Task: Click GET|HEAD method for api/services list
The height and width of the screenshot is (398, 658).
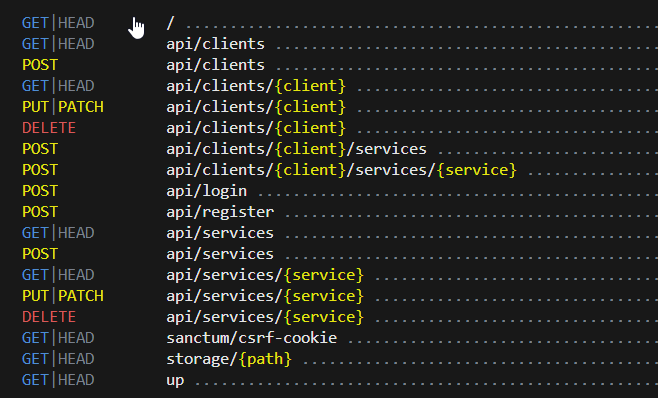Action: (x=58, y=233)
